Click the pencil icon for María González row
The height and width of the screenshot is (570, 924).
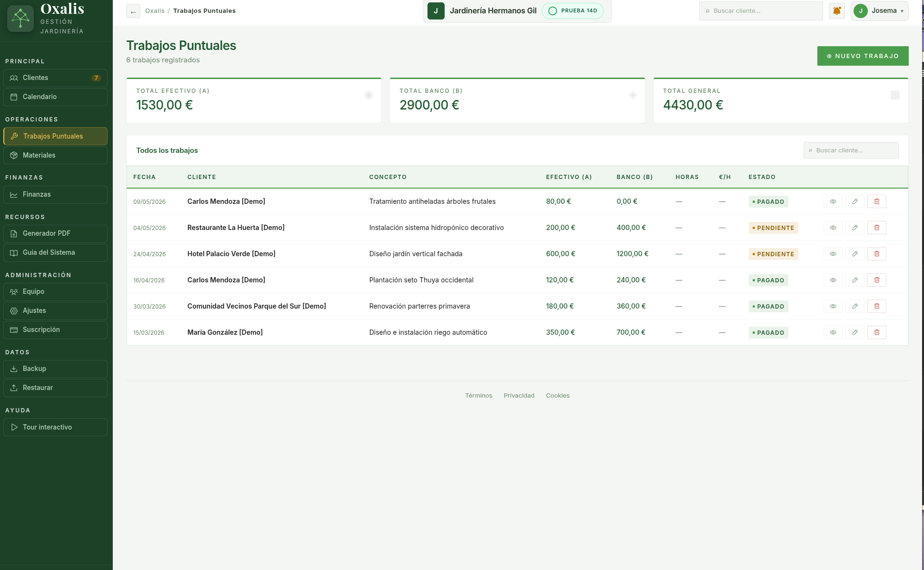[x=854, y=332]
